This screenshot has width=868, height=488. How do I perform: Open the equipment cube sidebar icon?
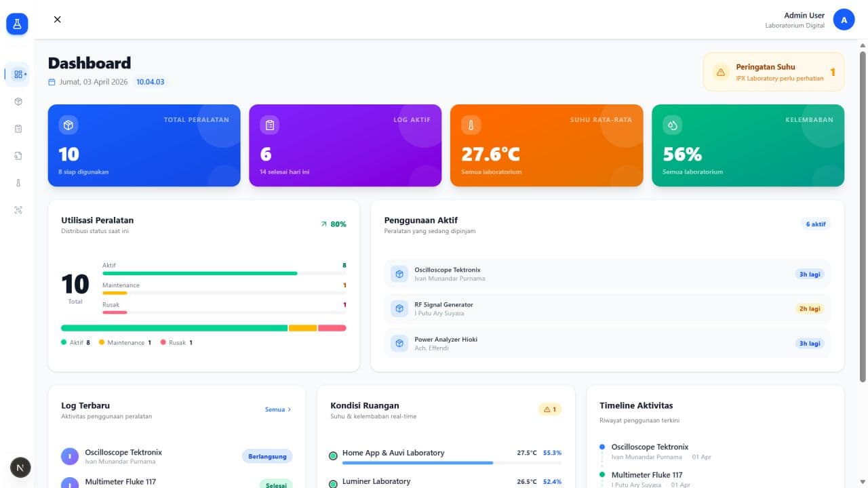point(18,102)
